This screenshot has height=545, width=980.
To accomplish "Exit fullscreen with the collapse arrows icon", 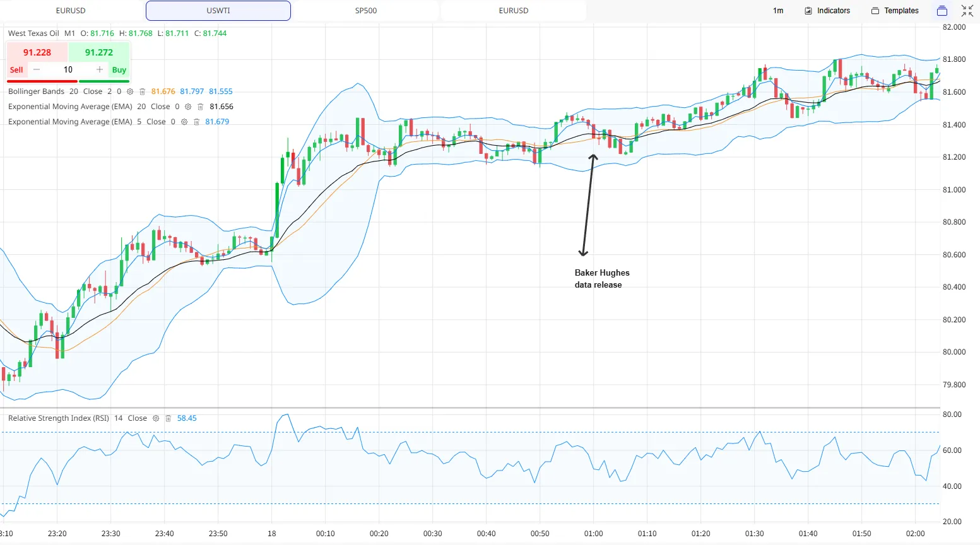I will [x=967, y=11].
